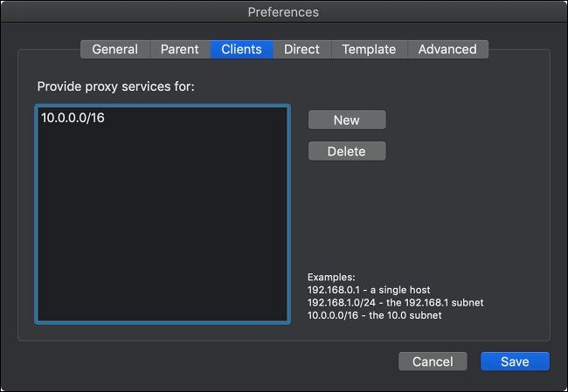The height and width of the screenshot is (392, 568).
Task: Select the Clients tab
Action: (x=241, y=50)
